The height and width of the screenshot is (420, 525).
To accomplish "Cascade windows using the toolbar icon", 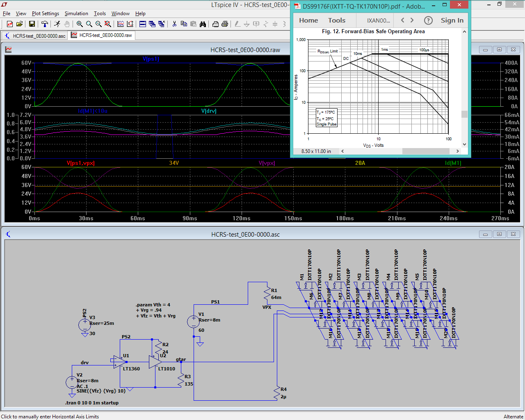I will point(152,24).
